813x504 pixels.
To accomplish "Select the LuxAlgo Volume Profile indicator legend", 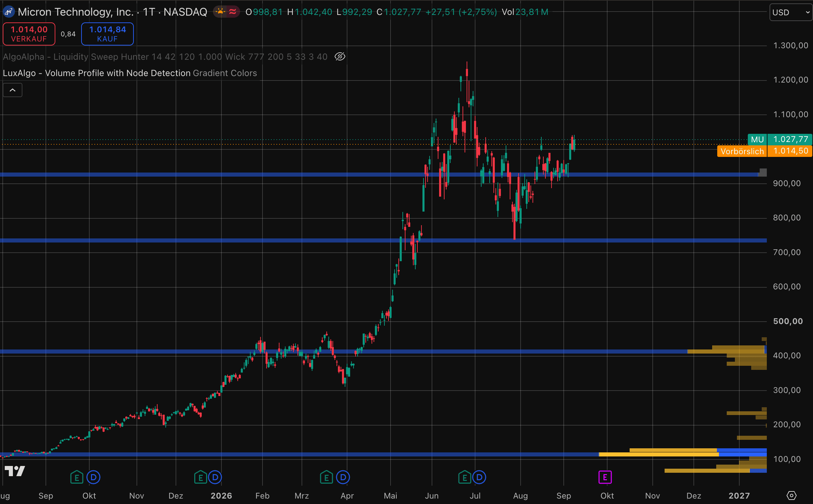I will click(130, 73).
